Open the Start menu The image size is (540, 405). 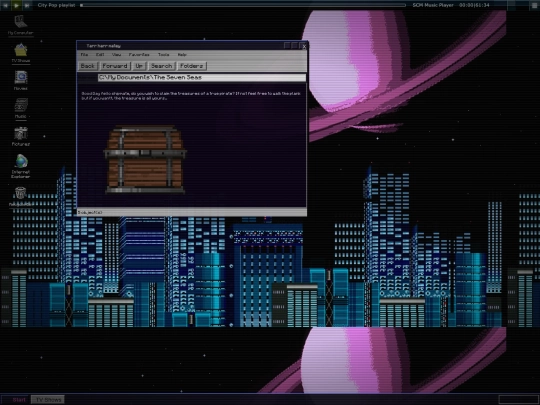point(15,400)
